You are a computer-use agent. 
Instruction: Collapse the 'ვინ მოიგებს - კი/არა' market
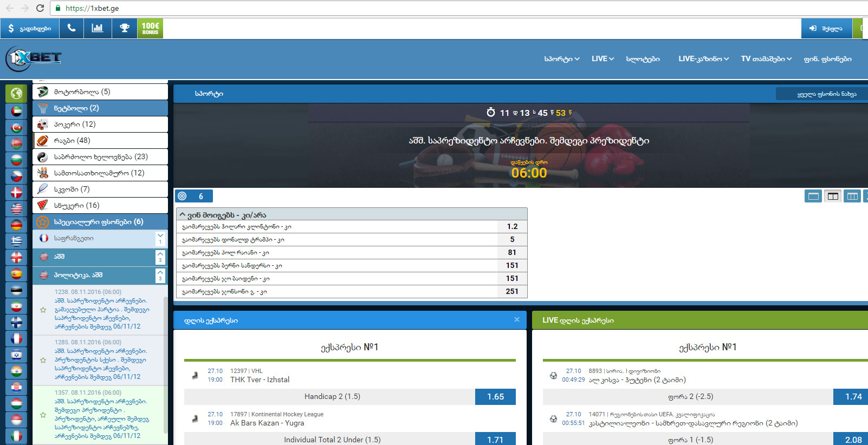point(352,214)
